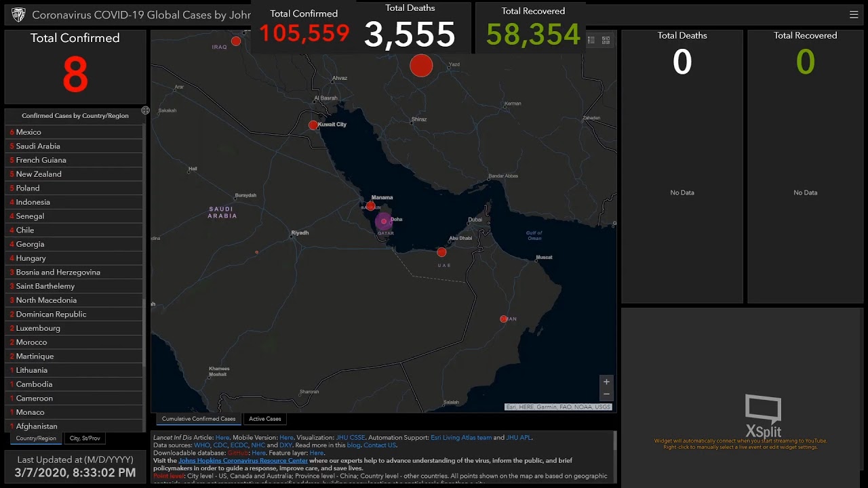The image size is (868, 488).
Task: Open the map legend list icon
Action: pos(591,41)
